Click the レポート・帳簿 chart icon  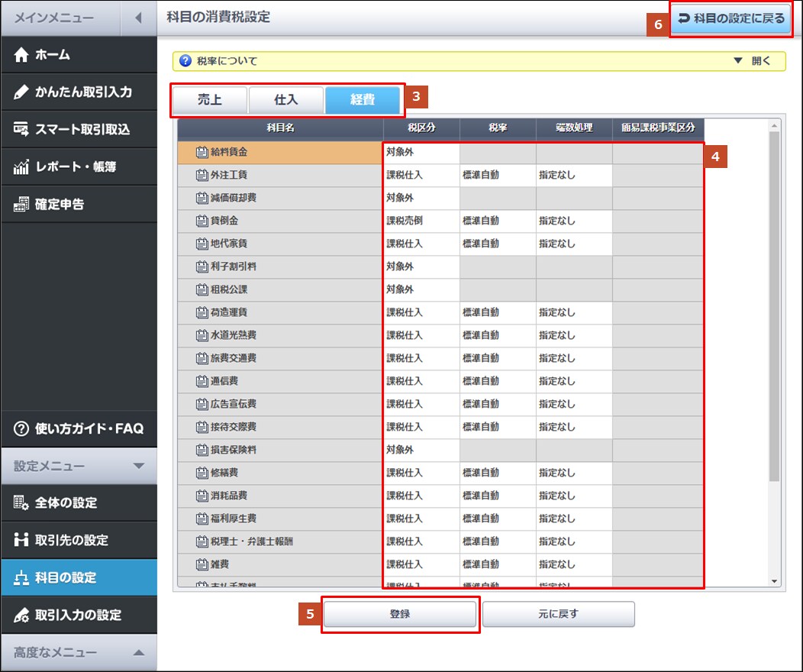pos(21,166)
